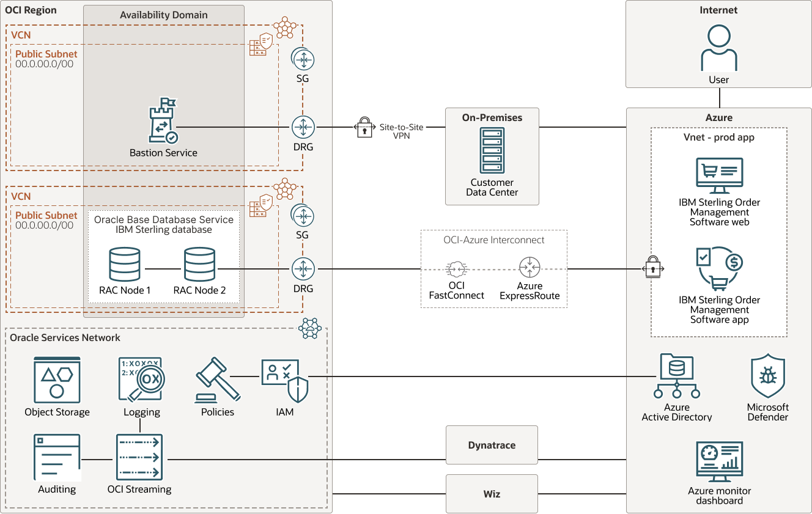Click the Dynatrace button
This screenshot has width=812, height=514.
(x=492, y=445)
